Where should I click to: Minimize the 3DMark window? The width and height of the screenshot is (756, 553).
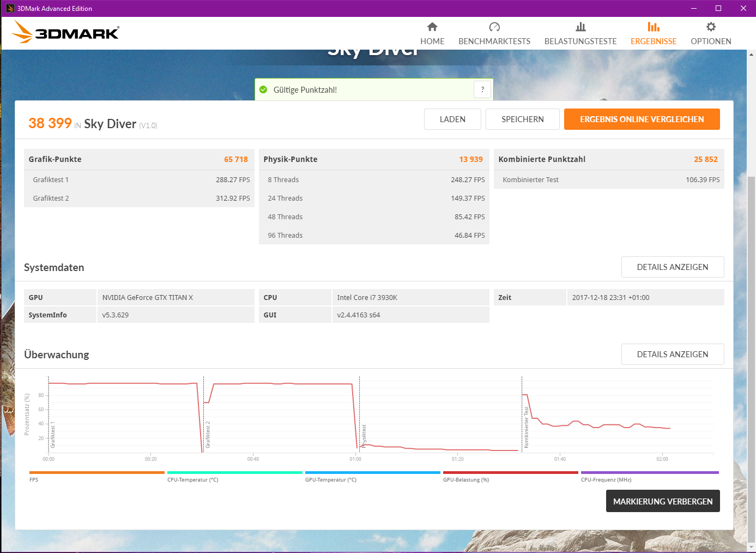point(694,8)
